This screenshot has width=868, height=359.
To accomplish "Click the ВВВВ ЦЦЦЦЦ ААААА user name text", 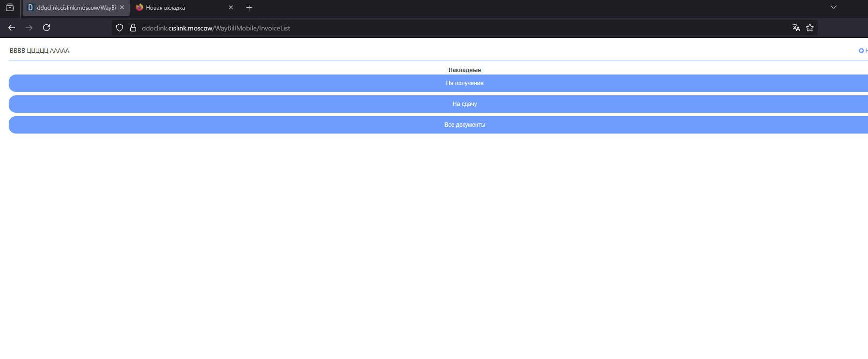I will 40,51.
